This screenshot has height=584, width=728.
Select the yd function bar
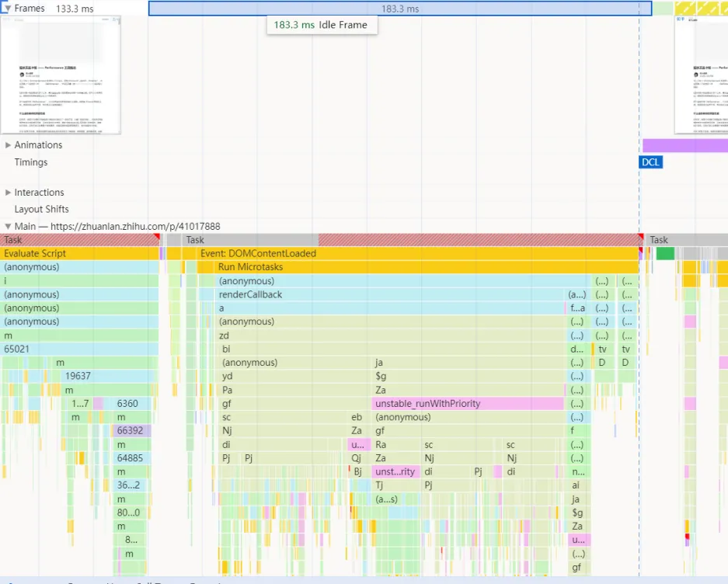coord(295,376)
